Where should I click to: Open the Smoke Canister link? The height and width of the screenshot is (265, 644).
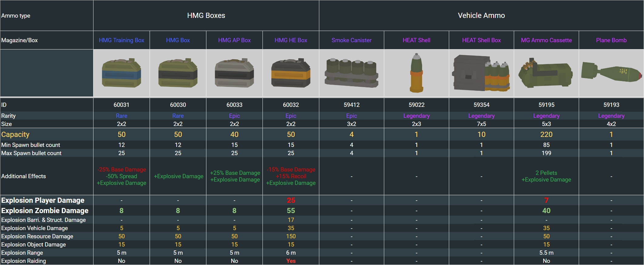pyautogui.click(x=351, y=40)
